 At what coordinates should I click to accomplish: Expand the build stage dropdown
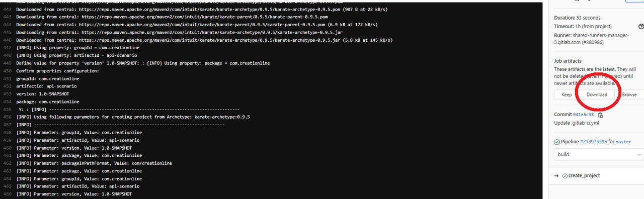[x=599, y=154]
